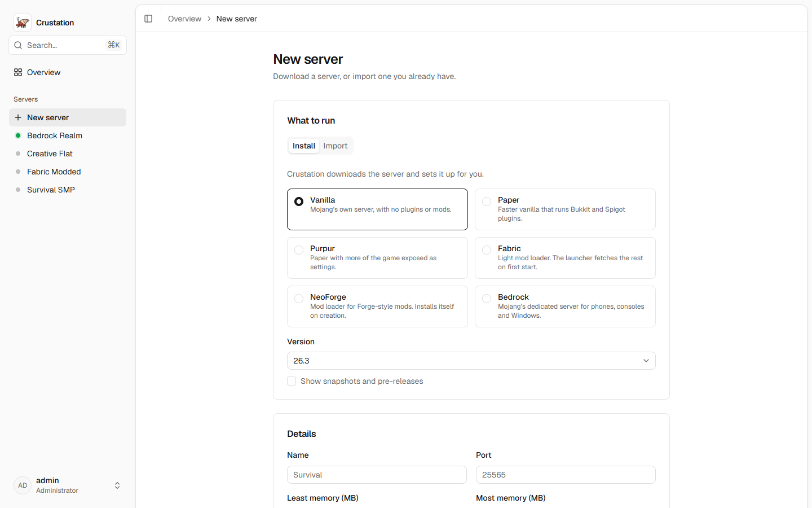Click the Most memory (MB) label
This screenshot has width=812, height=508.
(x=511, y=498)
